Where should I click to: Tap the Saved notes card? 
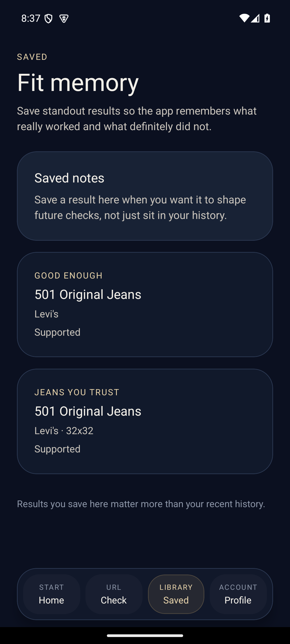point(145,196)
